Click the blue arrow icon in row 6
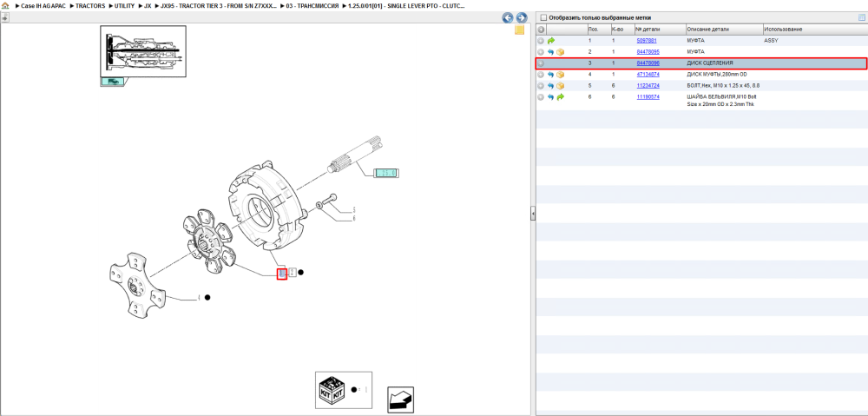 click(551, 97)
